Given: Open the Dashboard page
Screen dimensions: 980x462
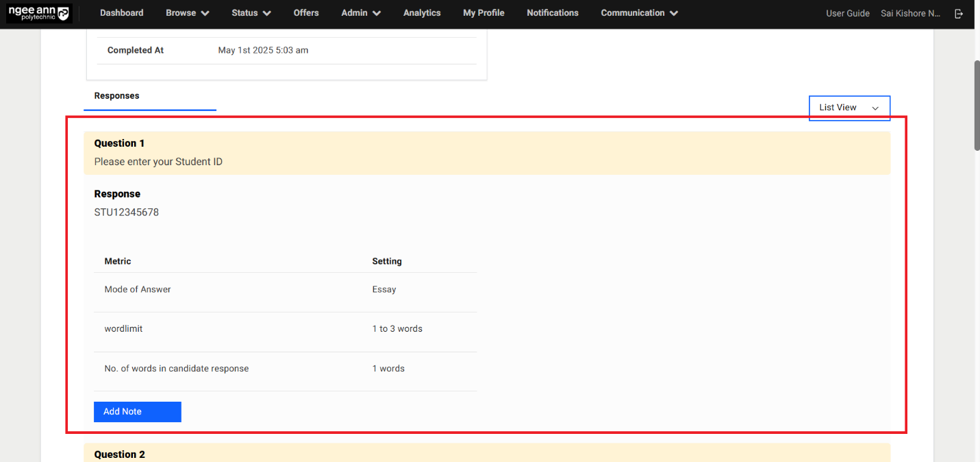Looking at the screenshot, I should (121, 13).
